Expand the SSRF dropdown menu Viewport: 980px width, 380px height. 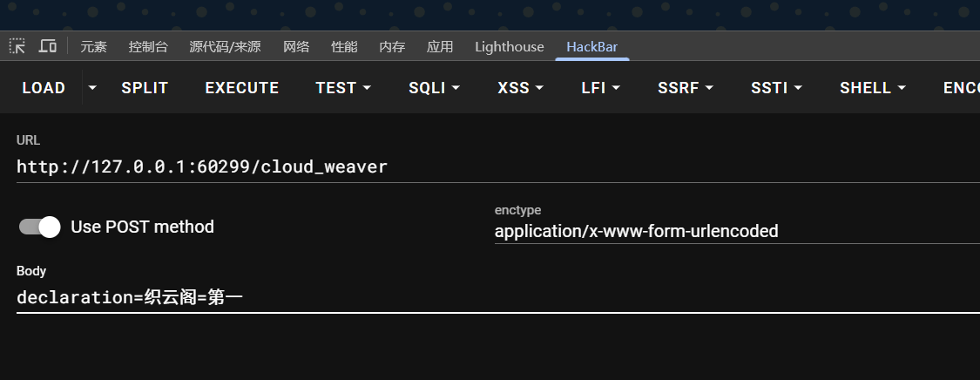pyautogui.click(x=686, y=88)
